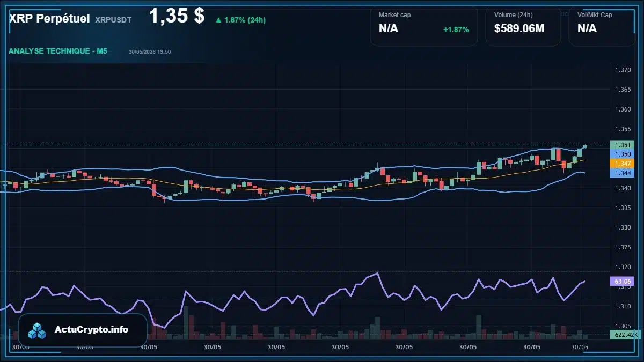Click the latest green candle at chart's right edge

click(585, 145)
